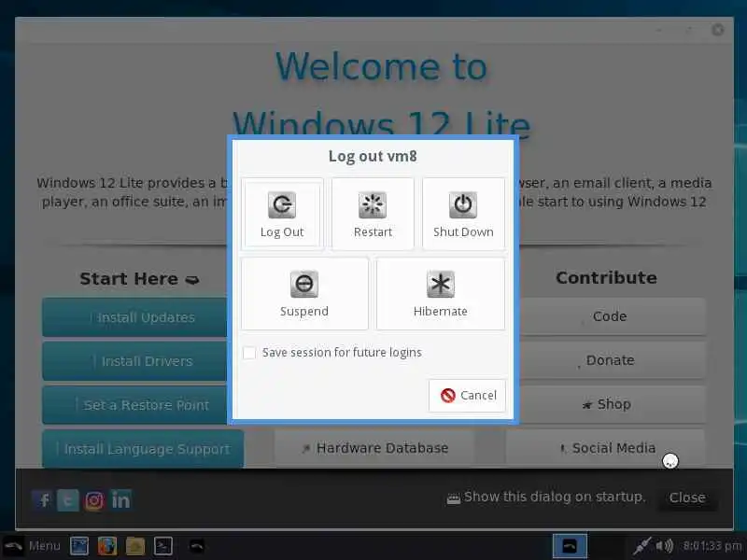The image size is (747, 560).
Task: Click the Suspend button
Action: click(x=304, y=293)
